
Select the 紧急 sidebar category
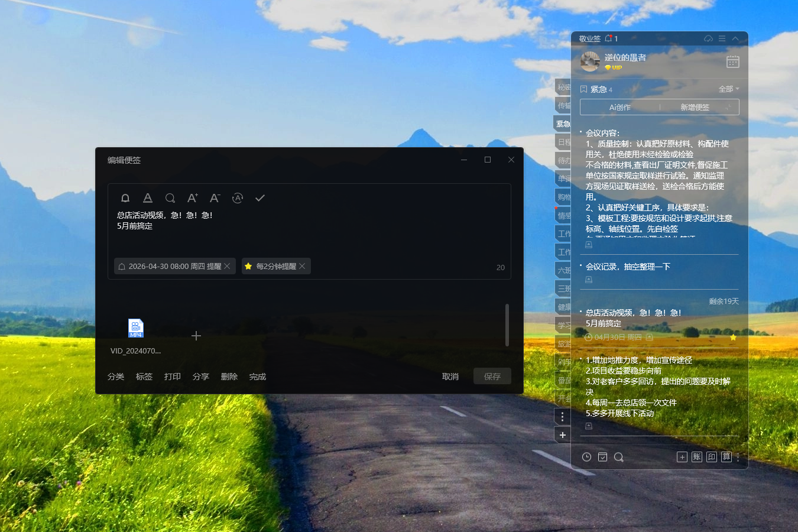[562, 124]
